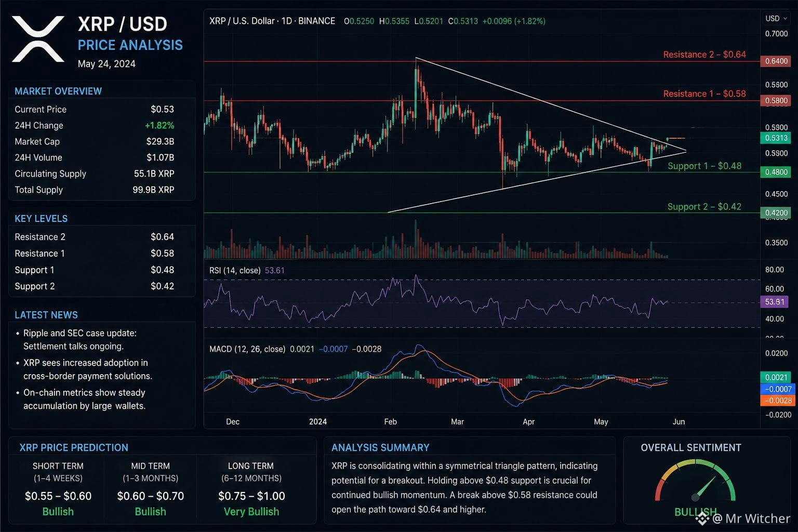Click the 'Support 2 – $0.42' chart line label

(x=704, y=207)
